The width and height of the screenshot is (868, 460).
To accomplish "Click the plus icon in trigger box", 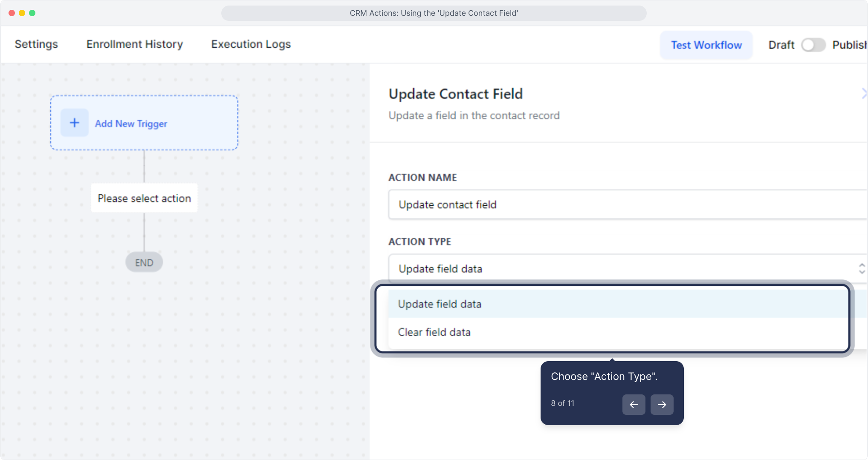I will (x=75, y=123).
